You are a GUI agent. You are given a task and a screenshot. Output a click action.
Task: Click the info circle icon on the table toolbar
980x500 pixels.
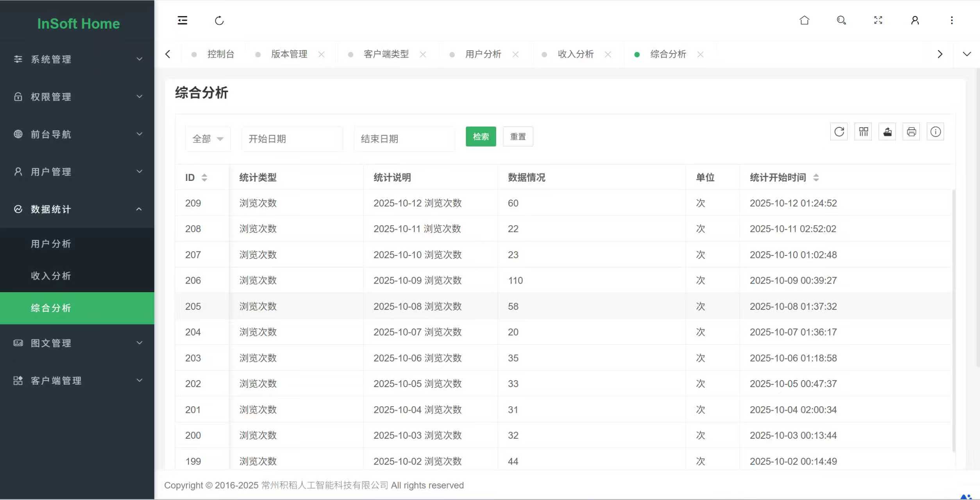[935, 132]
